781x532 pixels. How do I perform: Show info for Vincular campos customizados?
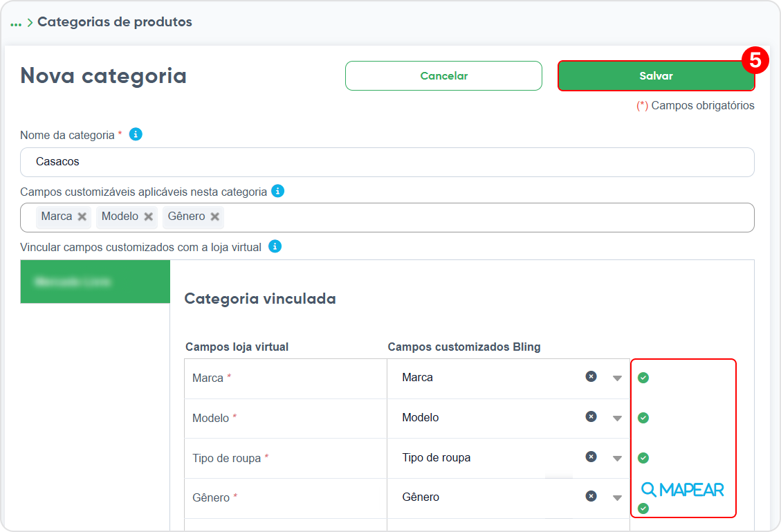(275, 246)
